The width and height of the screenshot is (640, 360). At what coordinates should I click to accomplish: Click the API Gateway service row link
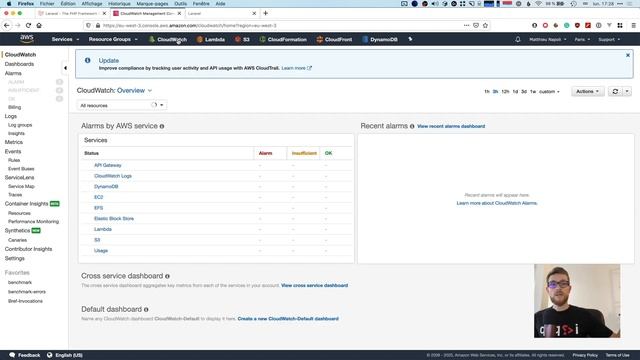pyautogui.click(x=108, y=165)
